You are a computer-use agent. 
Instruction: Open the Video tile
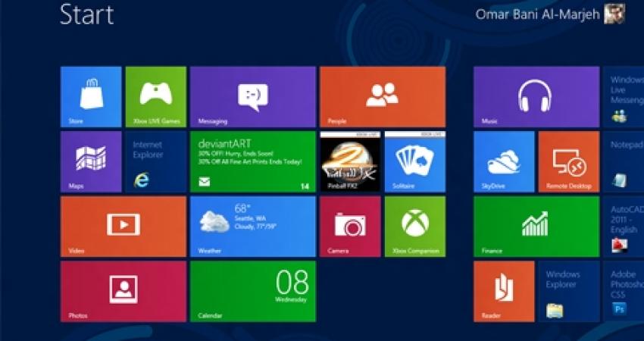[x=123, y=227]
